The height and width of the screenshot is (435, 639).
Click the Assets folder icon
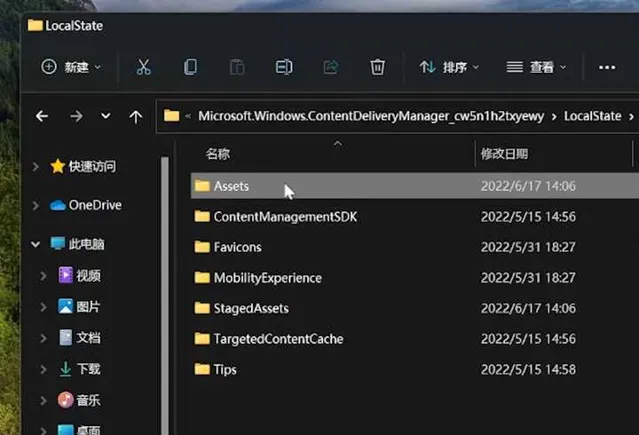point(202,185)
